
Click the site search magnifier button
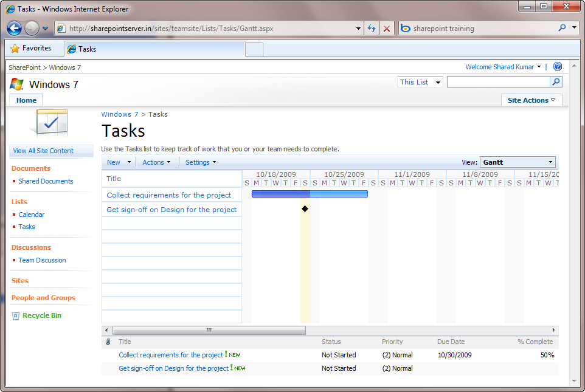[x=556, y=82]
